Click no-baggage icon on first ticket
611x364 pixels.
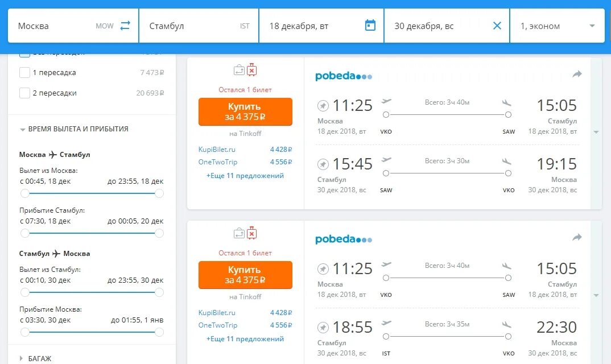click(251, 70)
